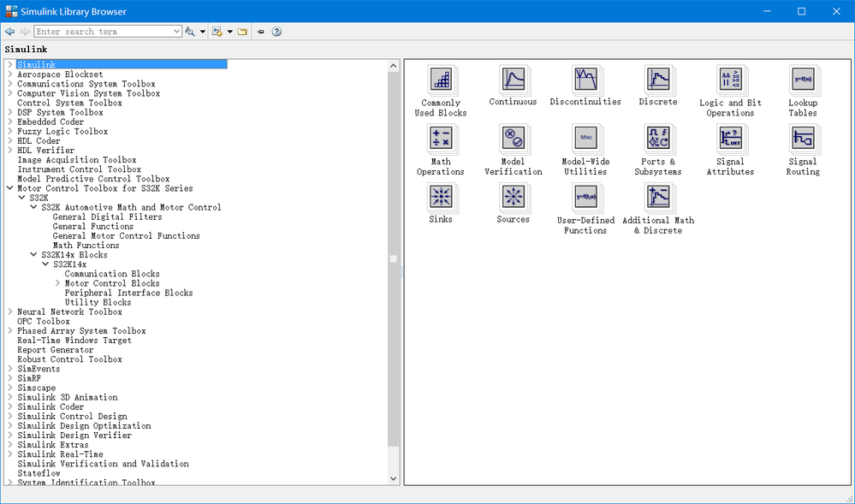The width and height of the screenshot is (855, 504).
Task: Open the Math Operations library icon
Action: pos(441,139)
